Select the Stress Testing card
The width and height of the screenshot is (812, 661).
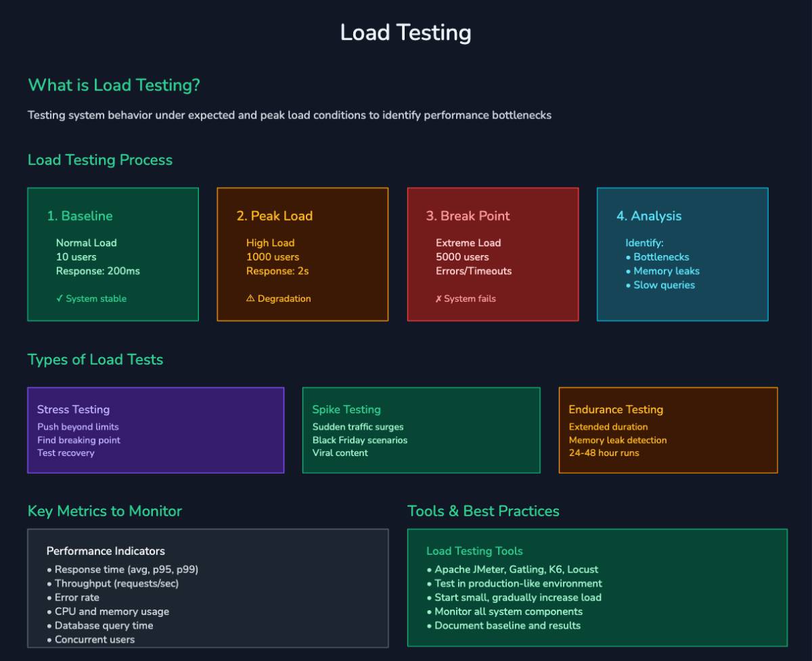point(156,430)
